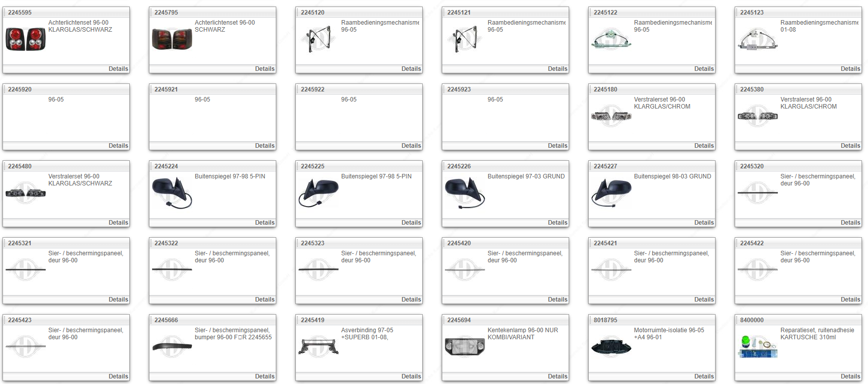
Task: Open the axle mount image for 2245419
Action: pyautogui.click(x=319, y=347)
